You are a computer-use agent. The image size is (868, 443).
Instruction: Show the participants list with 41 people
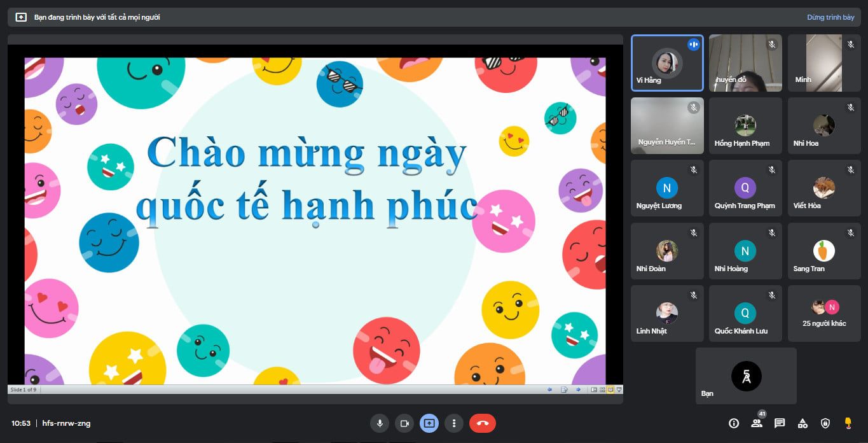[x=757, y=423]
